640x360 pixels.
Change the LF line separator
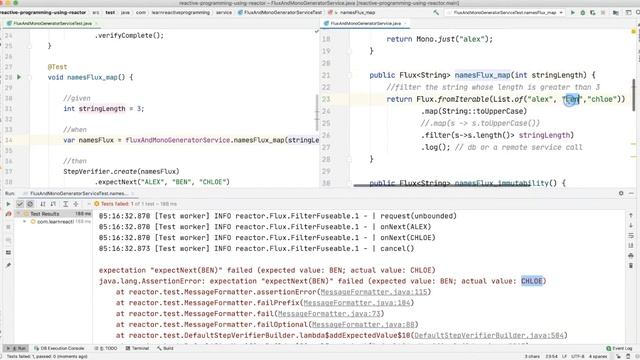tap(564, 356)
